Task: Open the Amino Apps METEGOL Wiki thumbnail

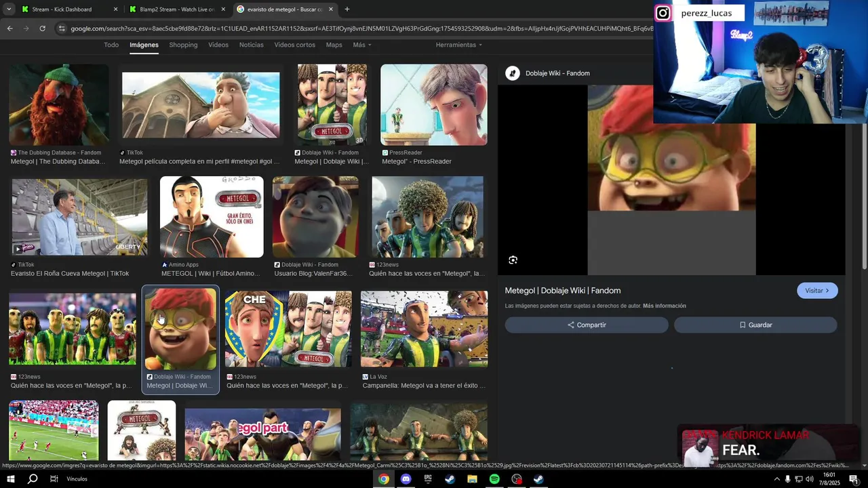Action: click(212, 217)
